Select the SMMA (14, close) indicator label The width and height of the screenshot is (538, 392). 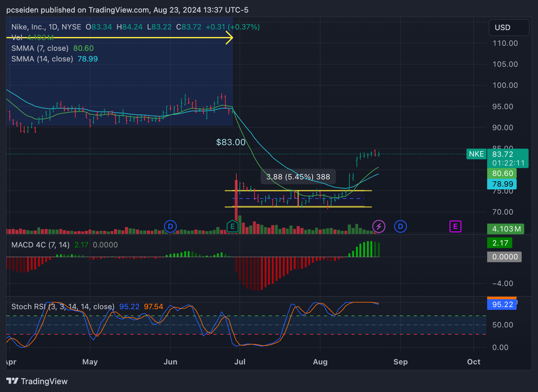pos(42,59)
